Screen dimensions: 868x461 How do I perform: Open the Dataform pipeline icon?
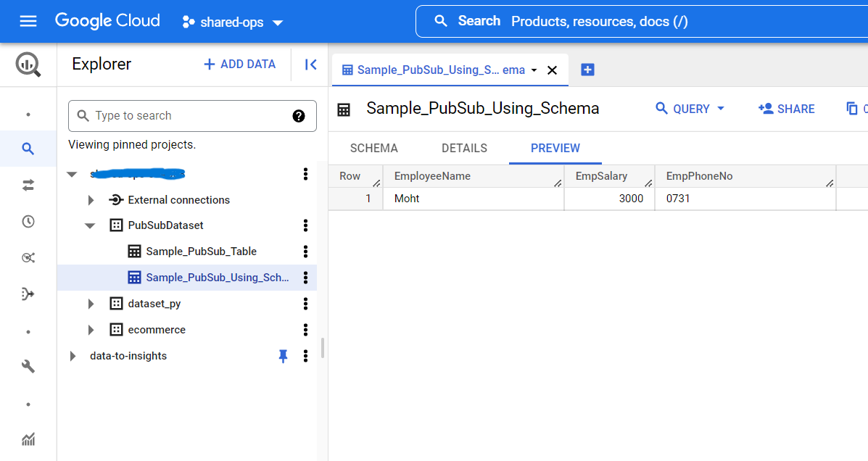click(x=28, y=294)
